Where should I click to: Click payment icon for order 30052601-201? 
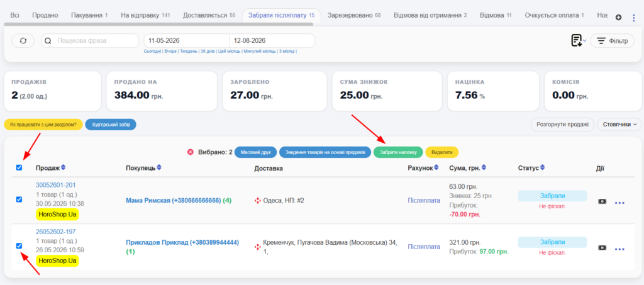[x=602, y=201]
